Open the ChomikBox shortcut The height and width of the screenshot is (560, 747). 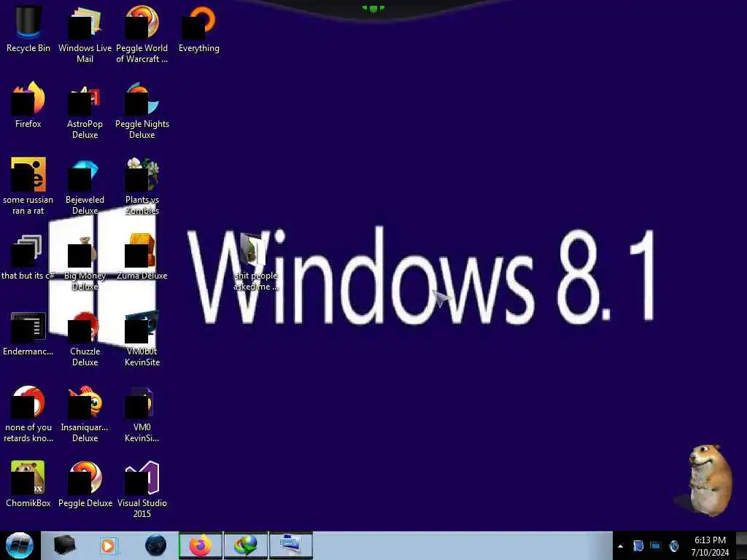click(28, 484)
